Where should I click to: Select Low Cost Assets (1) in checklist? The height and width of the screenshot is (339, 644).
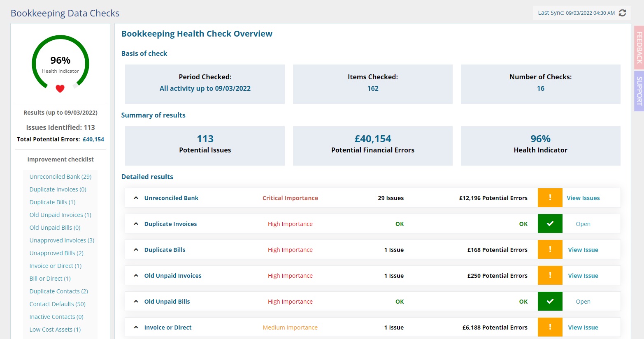point(55,330)
